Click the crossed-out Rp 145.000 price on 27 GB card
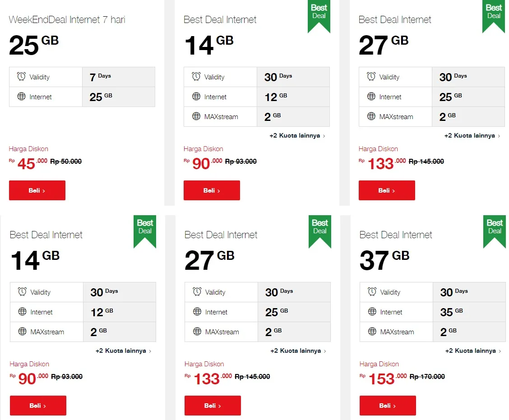Viewport: 509px width, 420px height. (426, 161)
